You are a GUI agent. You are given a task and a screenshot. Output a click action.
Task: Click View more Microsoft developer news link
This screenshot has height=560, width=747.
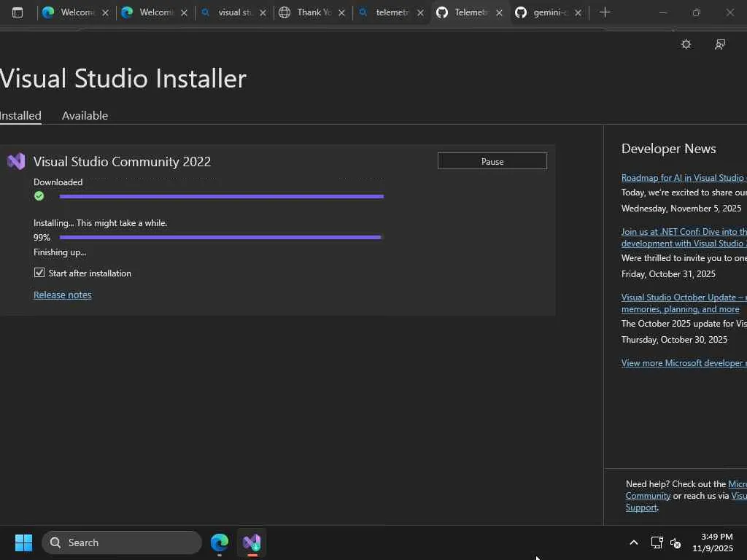click(683, 362)
